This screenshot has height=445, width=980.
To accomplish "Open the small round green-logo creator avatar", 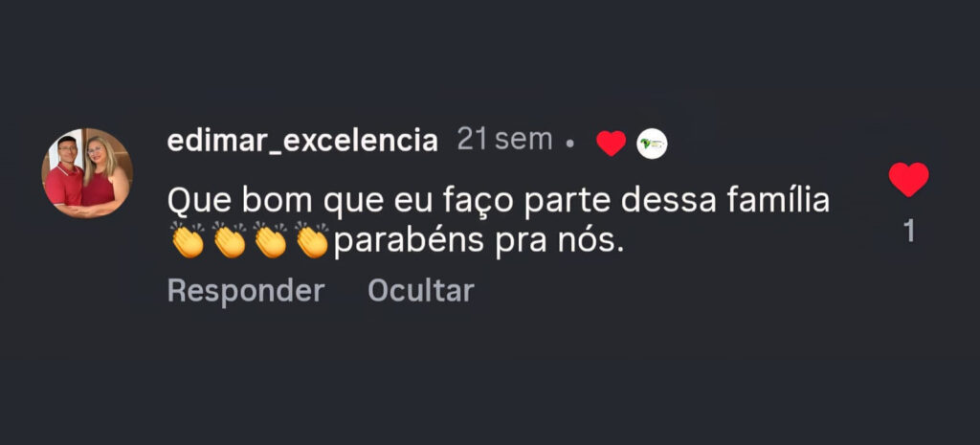I will click(x=652, y=143).
